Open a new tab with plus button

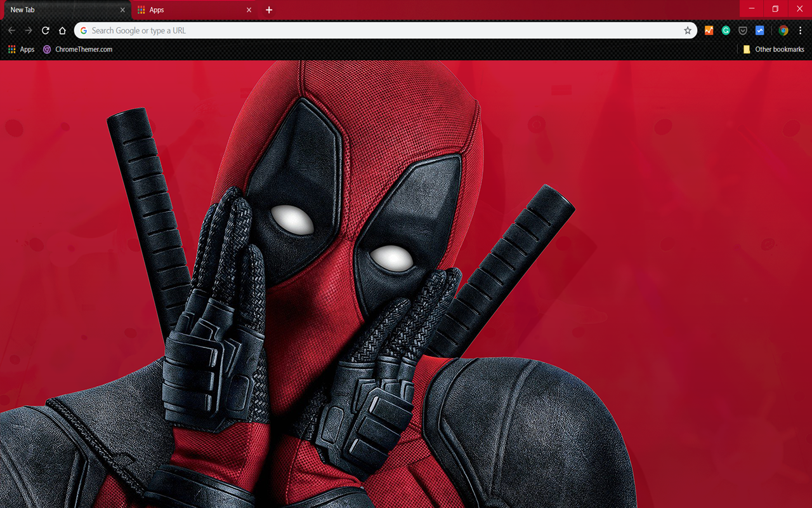pyautogui.click(x=269, y=10)
